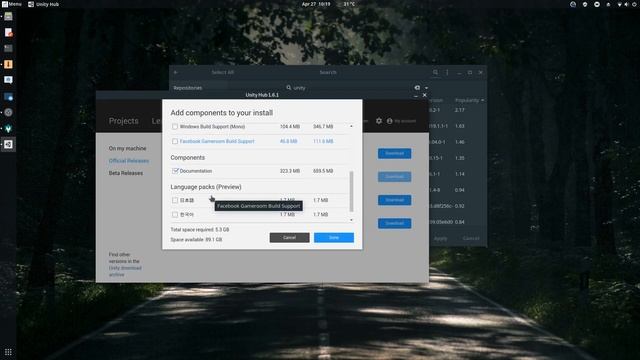
Task: Select Official Releases section
Action: click(129, 161)
